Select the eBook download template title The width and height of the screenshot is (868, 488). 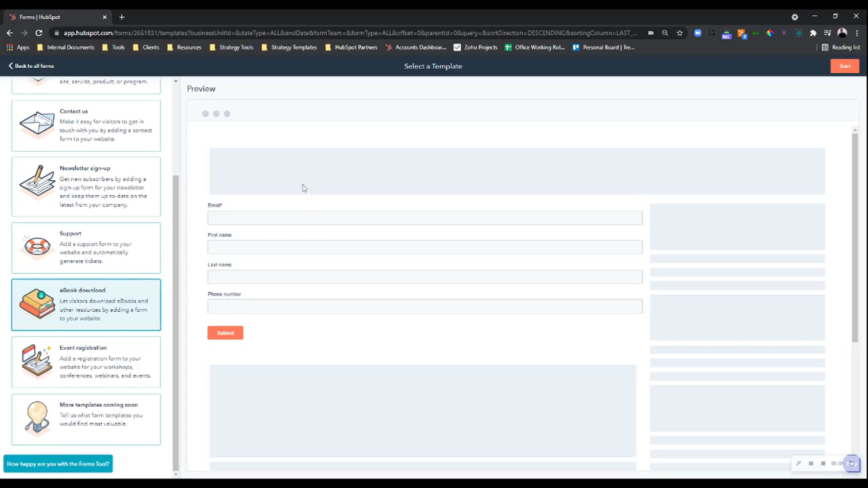(82, 290)
